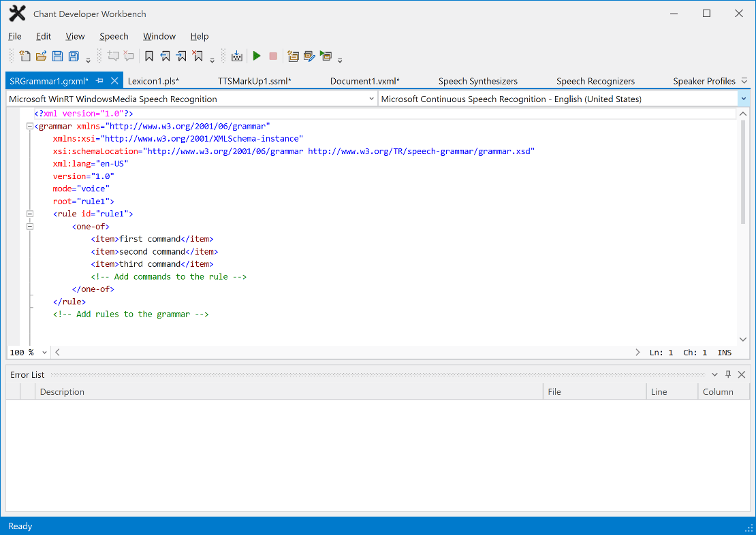The image size is (756, 535).
Task: Sort by the Line column header
Action: [672, 392]
